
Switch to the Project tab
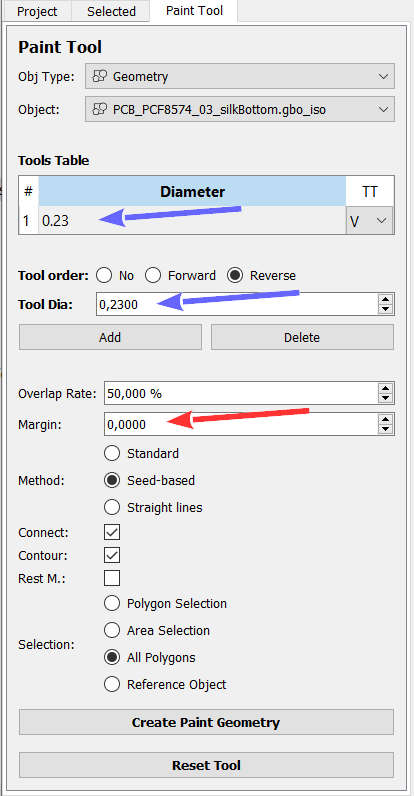37,11
